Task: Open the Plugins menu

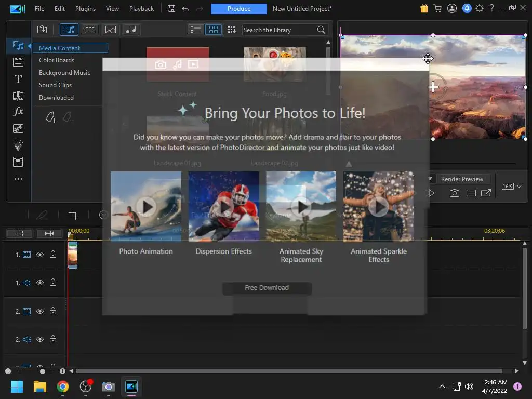Action: click(85, 8)
